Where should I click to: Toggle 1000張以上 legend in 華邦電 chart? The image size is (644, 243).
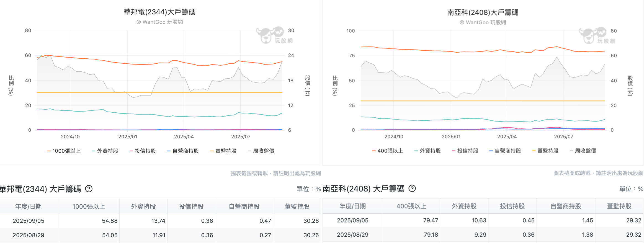click(64, 151)
